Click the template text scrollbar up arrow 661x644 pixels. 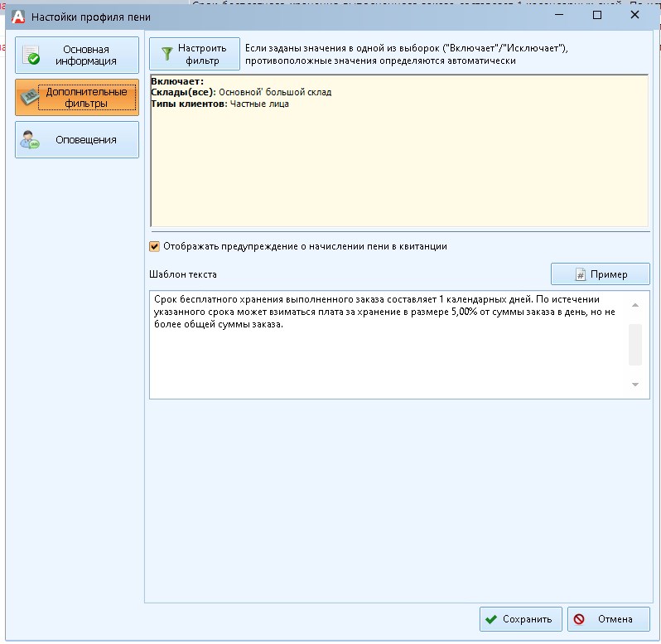(635, 304)
